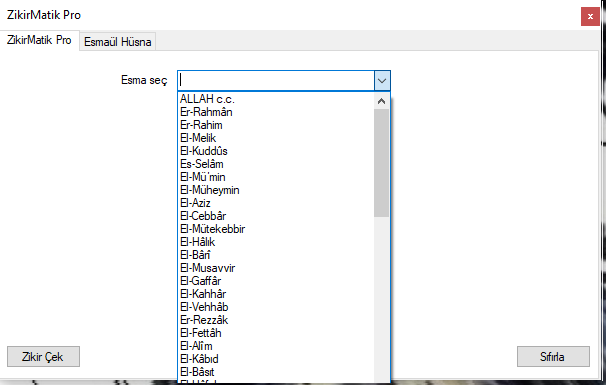Choose El-Bârî list item
This screenshot has height=385, width=606.
tap(276, 255)
